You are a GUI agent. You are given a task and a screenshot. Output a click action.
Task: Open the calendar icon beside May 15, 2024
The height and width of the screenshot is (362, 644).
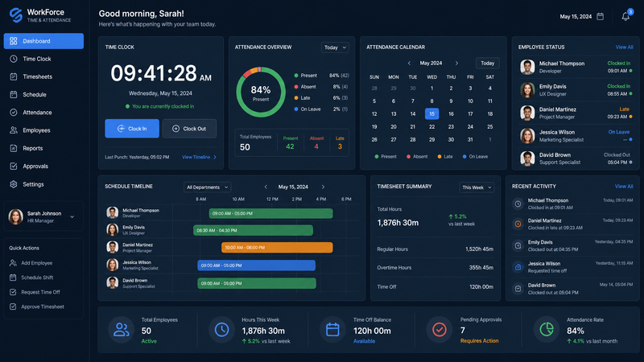point(600,16)
